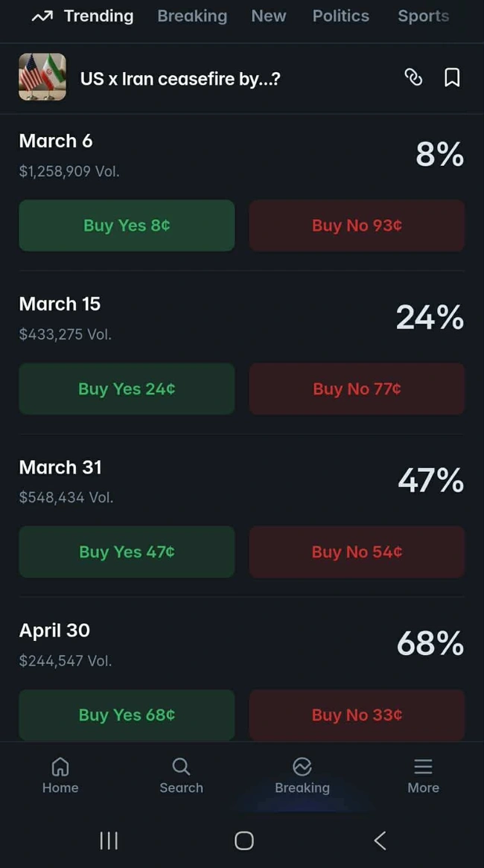The image size is (484, 868).
Task: Select the Trending tab
Action: point(83,16)
